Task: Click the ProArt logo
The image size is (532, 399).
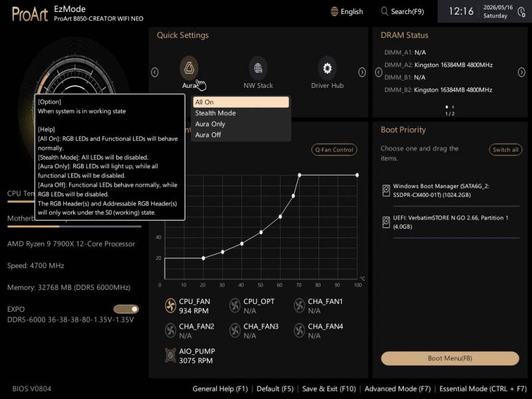Action: tap(30, 14)
